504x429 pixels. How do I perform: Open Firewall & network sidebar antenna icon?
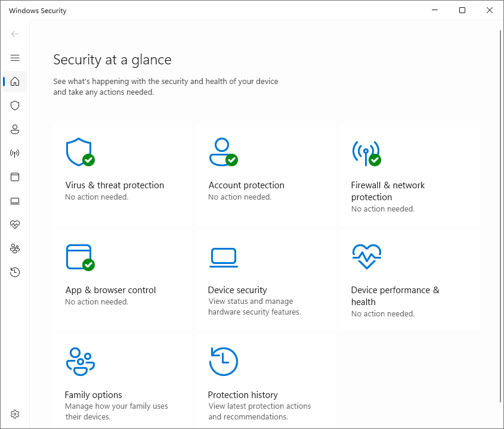tap(15, 153)
